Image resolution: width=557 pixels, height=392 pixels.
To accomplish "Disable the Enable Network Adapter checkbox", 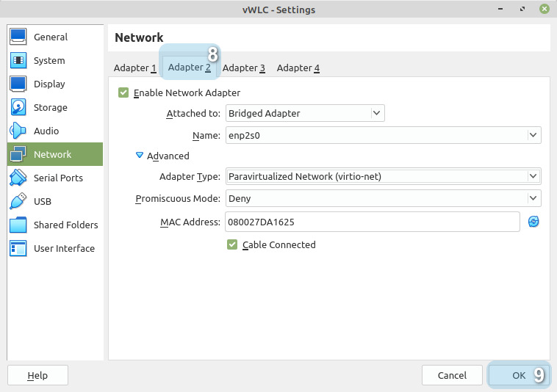I will click(x=123, y=93).
